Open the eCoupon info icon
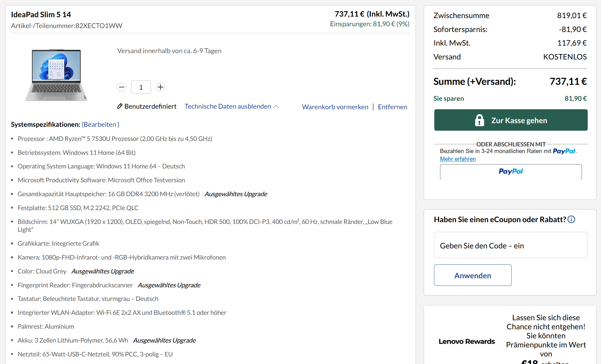 (x=571, y=219)
